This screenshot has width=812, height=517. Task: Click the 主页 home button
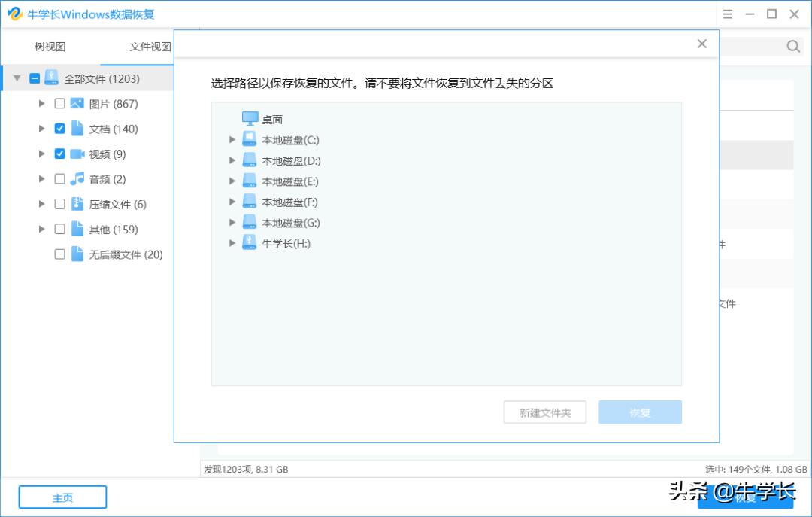click(62, 497)
